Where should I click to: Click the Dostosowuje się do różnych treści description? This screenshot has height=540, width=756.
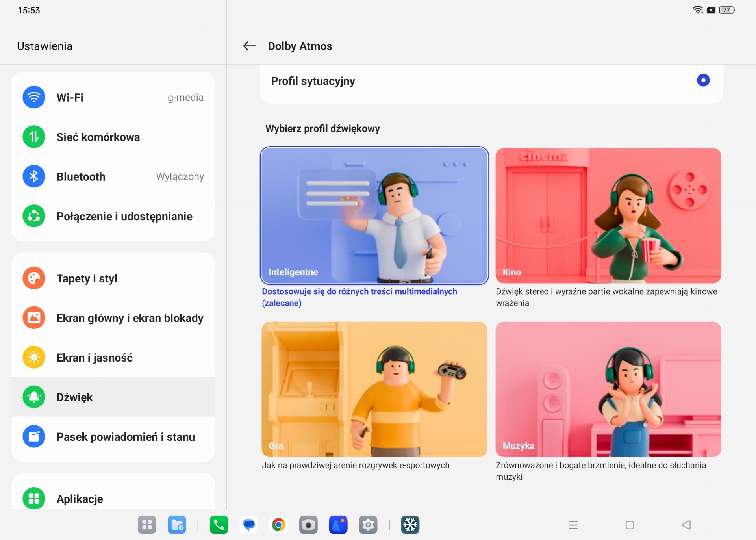(x=359, y=297)
